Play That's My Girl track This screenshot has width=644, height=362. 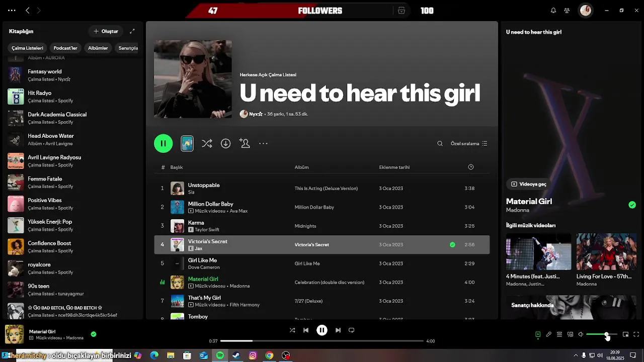[x=321, y=301]
